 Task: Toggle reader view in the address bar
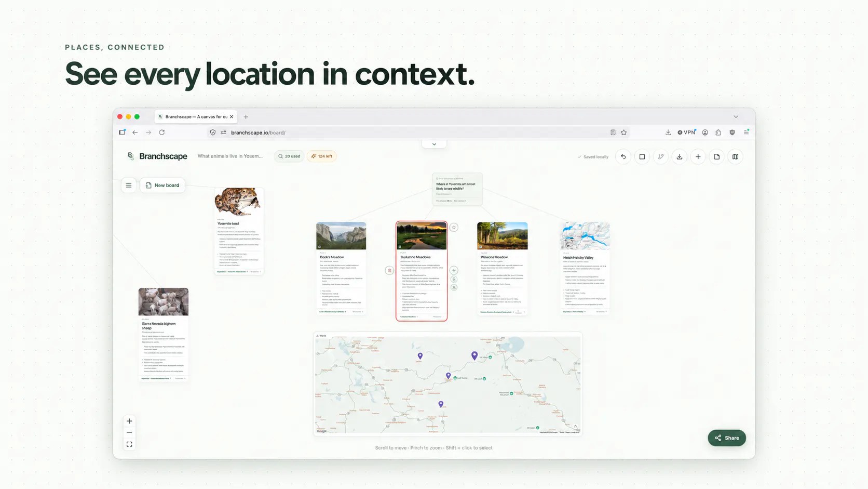(613, 133)
